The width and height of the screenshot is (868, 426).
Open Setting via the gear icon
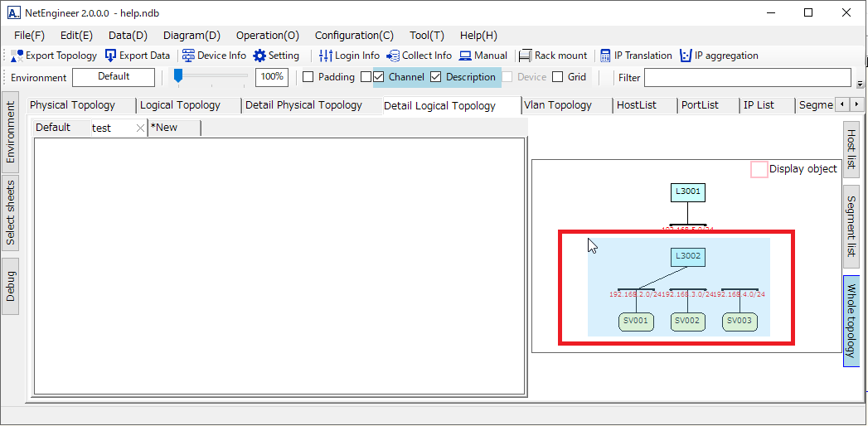tap(259, 56)
